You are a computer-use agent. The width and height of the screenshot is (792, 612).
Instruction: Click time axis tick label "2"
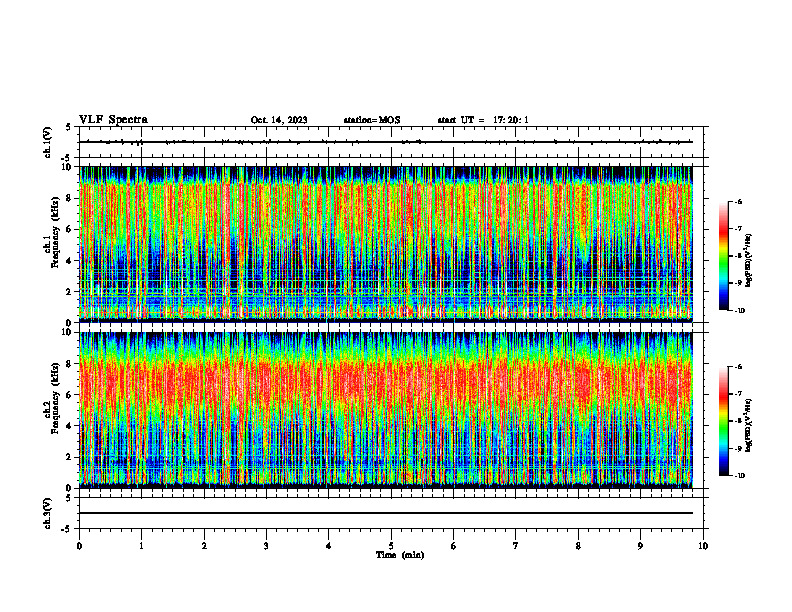click(204, 546)
